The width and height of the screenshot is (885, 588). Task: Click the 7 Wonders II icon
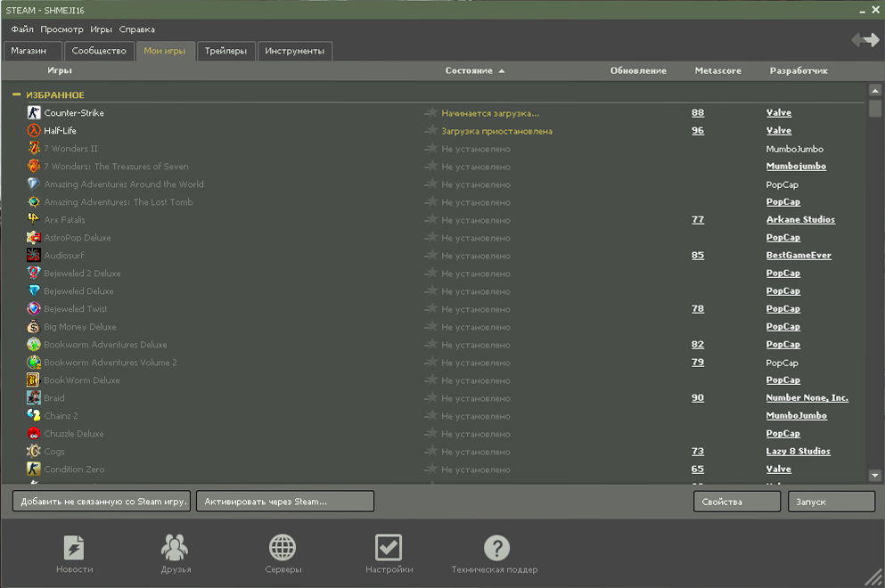[x=34, y=149]
